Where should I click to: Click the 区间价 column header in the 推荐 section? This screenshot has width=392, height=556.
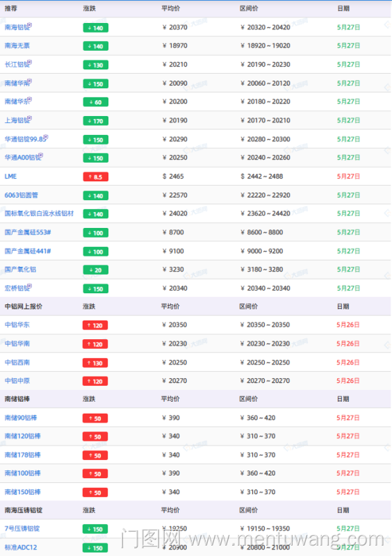coord(249,8)
